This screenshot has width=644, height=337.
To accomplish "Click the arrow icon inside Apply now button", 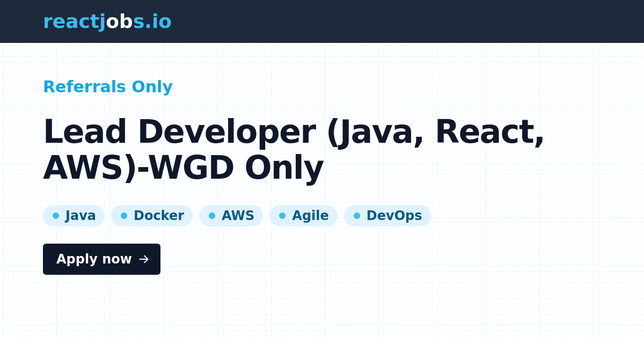I will coord(143,259).
